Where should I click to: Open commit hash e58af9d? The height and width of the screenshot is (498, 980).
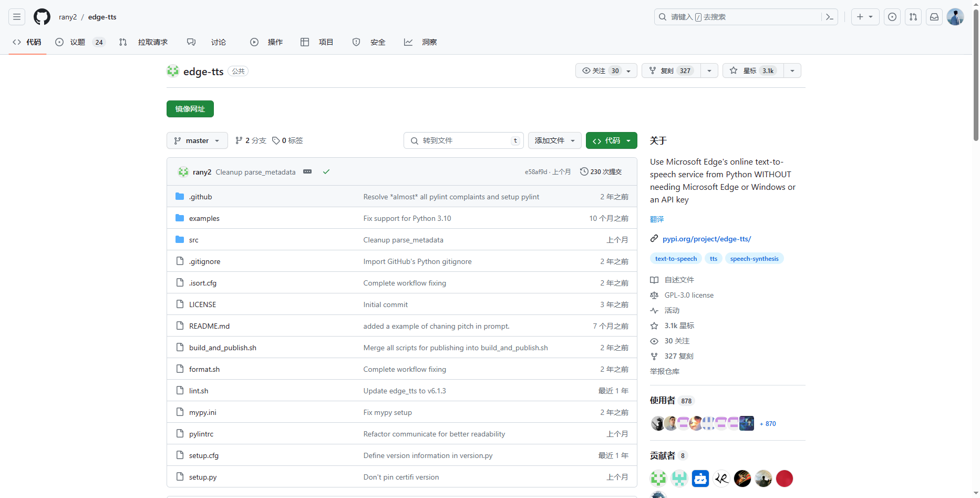click(536, 172)
